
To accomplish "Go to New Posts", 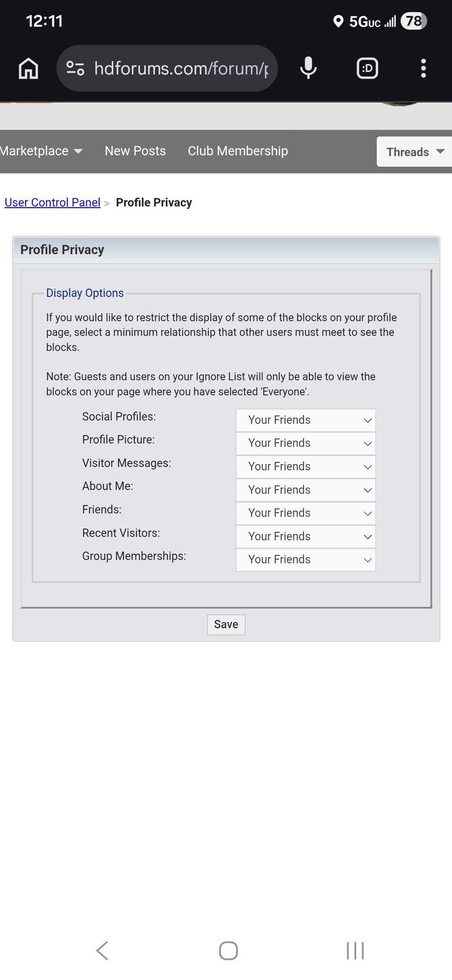I will pyautogui.click(x=135, y=151).
